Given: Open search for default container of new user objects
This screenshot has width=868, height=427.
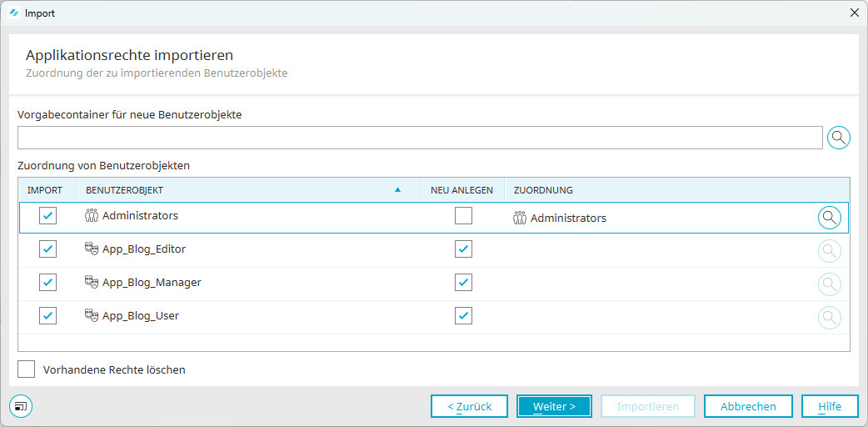Looking at the screenshot, I should click(x=839, y=138).
